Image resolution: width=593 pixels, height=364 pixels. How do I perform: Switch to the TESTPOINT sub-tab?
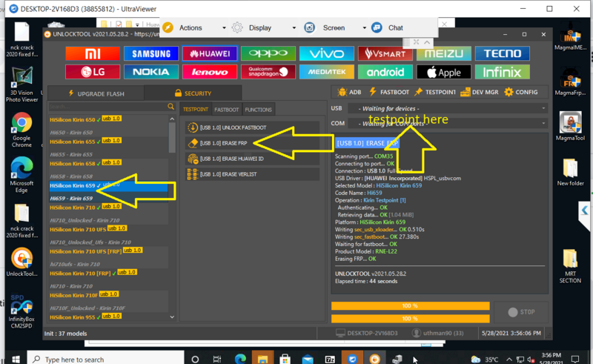pyautogui.click(x=196, y=110)
